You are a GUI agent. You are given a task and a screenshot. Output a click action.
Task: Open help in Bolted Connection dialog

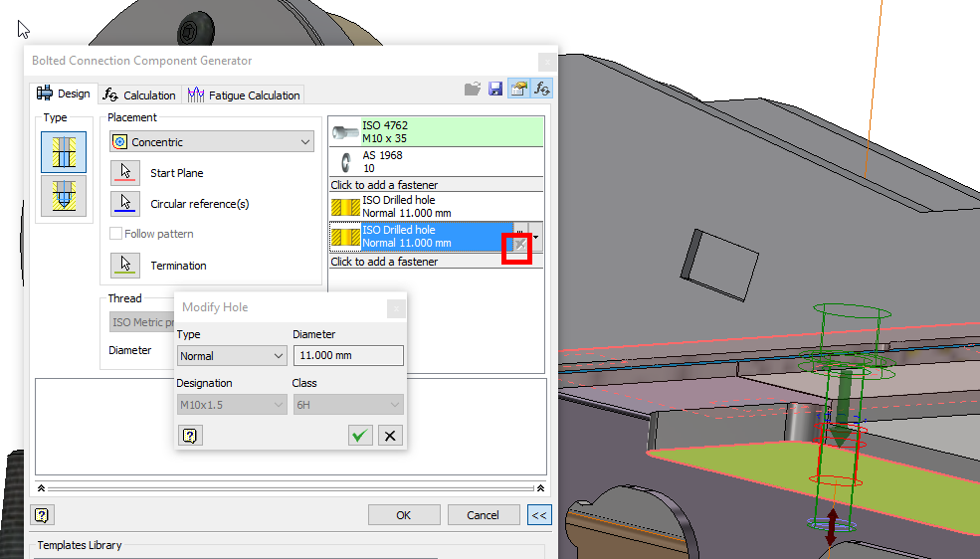click(x=42, y=515)
